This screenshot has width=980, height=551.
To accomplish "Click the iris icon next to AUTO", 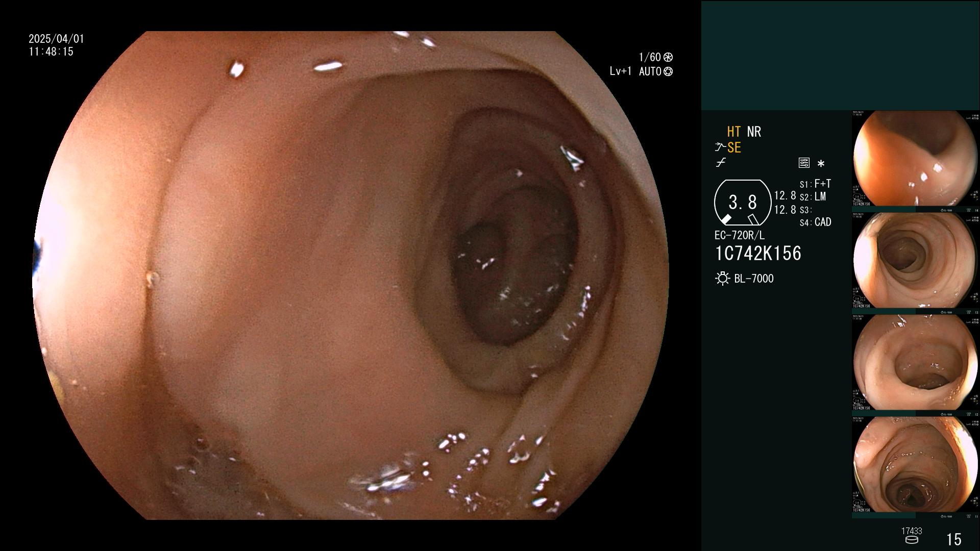I will (668, 71).
